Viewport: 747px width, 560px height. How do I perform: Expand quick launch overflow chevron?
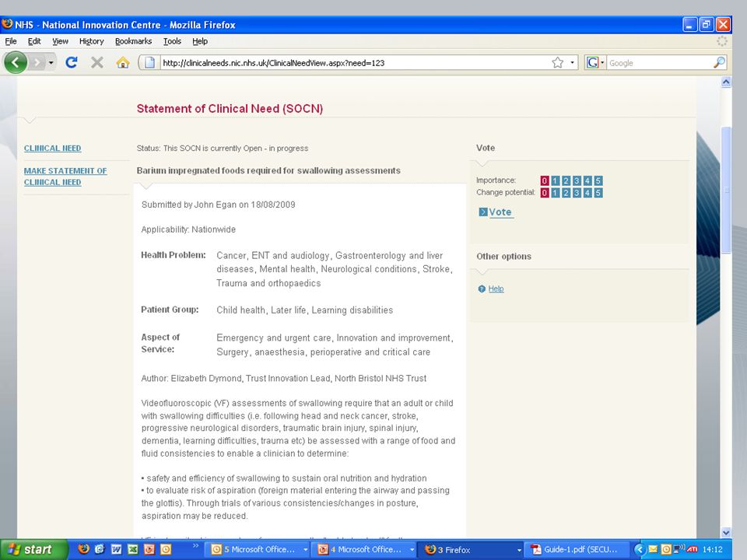pos(195,546)
